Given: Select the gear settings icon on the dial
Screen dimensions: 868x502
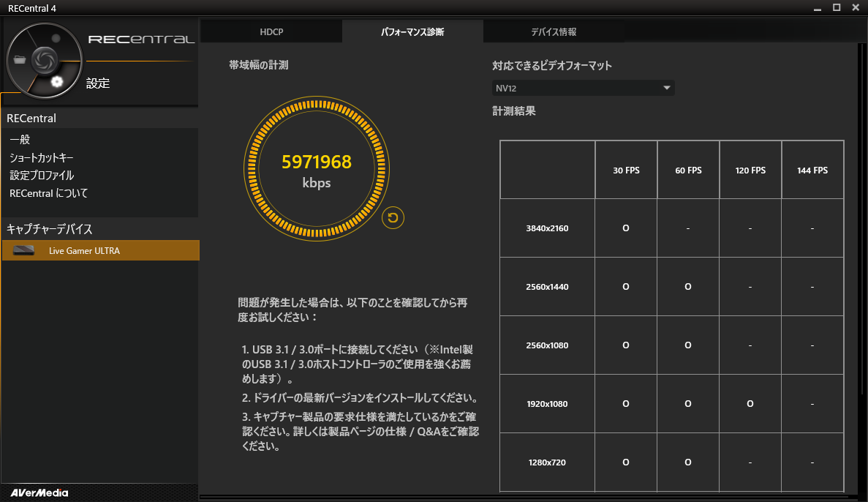Looking at the screenshot, I should (56, 82).
